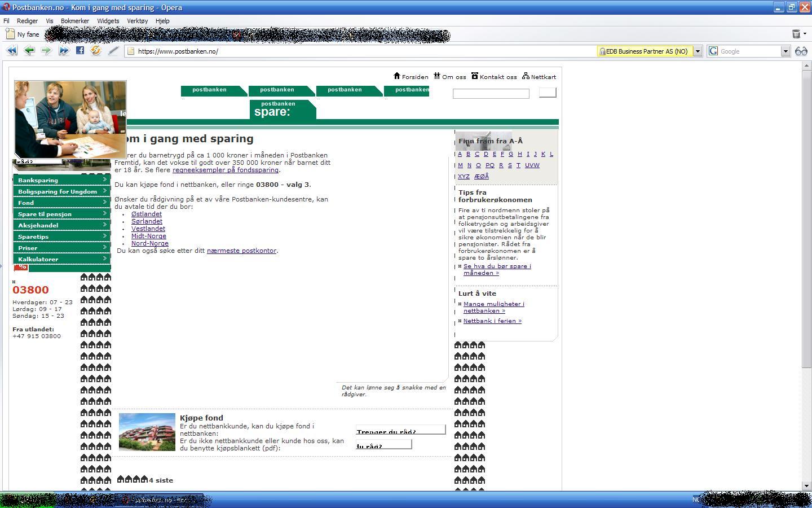Open the Vestlandet region link
The image size is (812, 508).
click(148, 229)
